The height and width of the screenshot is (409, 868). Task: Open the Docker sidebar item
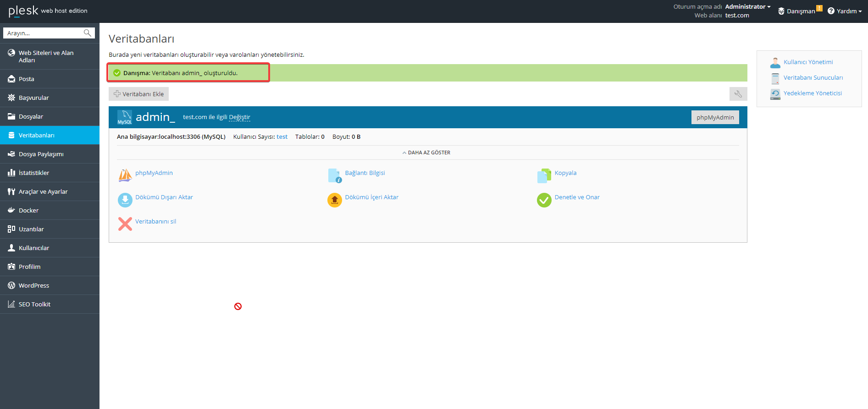[x=50, y=210]
